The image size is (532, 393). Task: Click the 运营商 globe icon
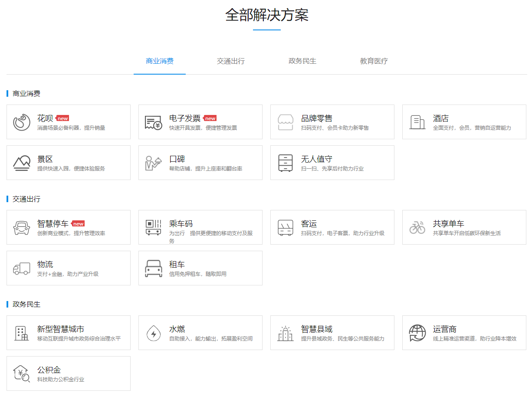[x=417, y=333]
